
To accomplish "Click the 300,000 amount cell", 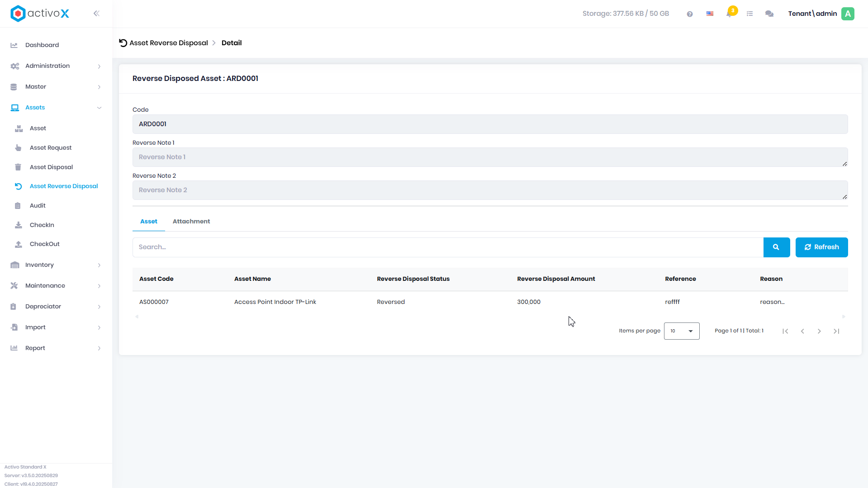I will pos(529,302).
